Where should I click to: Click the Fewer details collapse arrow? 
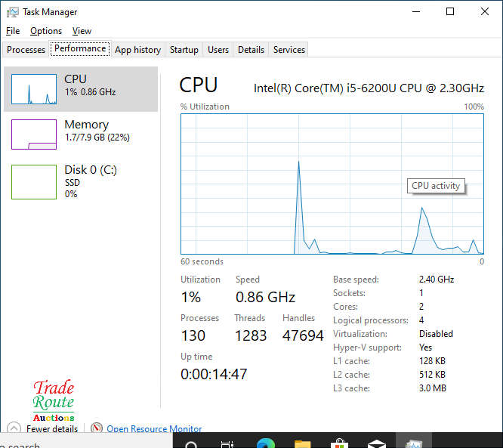coord(14,428)
